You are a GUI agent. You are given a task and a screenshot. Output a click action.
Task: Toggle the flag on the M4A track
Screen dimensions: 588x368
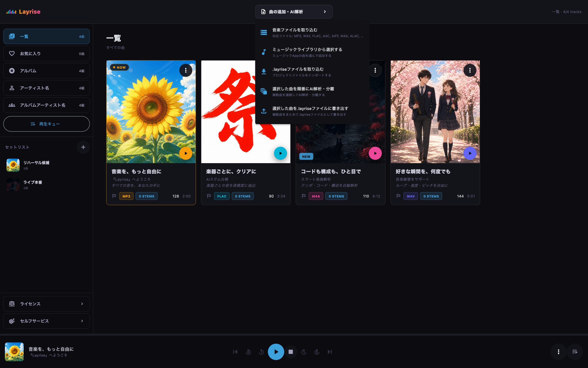tap(304, 196)
